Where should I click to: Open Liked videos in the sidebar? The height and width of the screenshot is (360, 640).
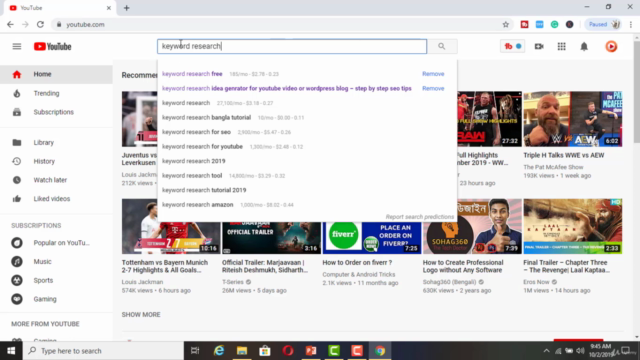[x=56, y=199]
